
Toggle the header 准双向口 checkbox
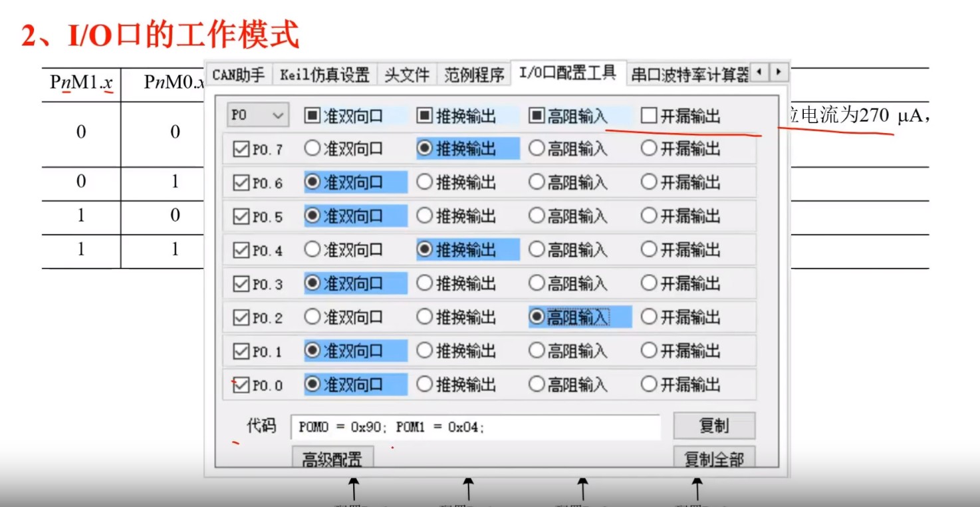(312, 116)
